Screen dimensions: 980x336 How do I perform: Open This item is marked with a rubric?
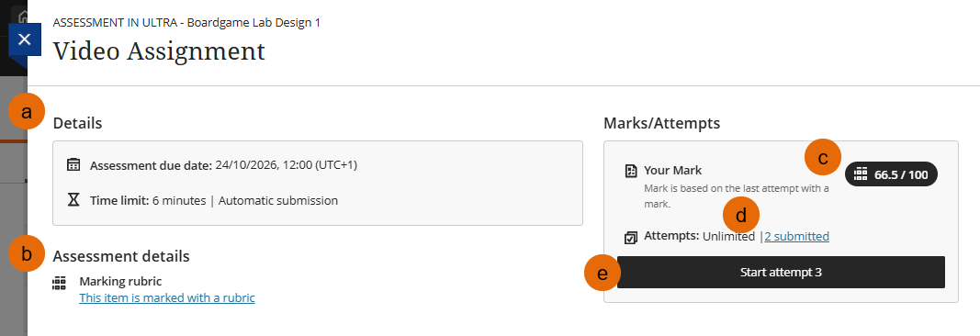pos(167,298)
